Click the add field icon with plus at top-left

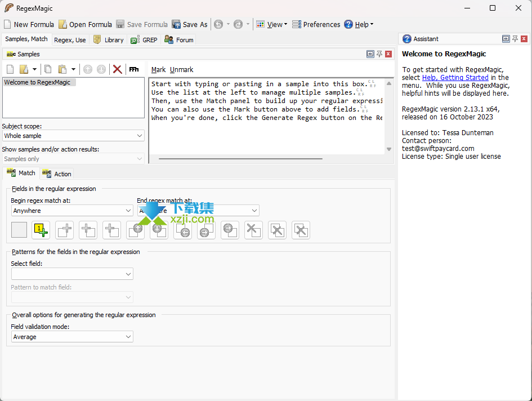pyautogui.click(x=88, y=230)
